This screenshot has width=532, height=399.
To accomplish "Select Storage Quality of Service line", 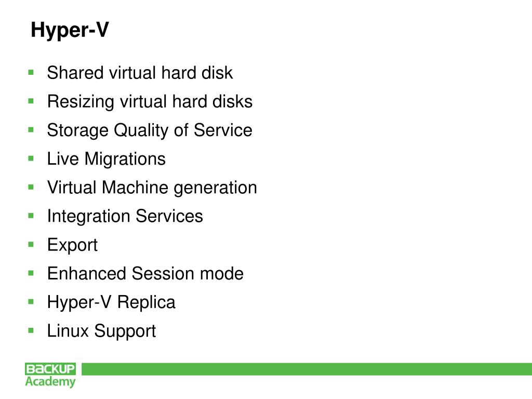I will 150,130.
